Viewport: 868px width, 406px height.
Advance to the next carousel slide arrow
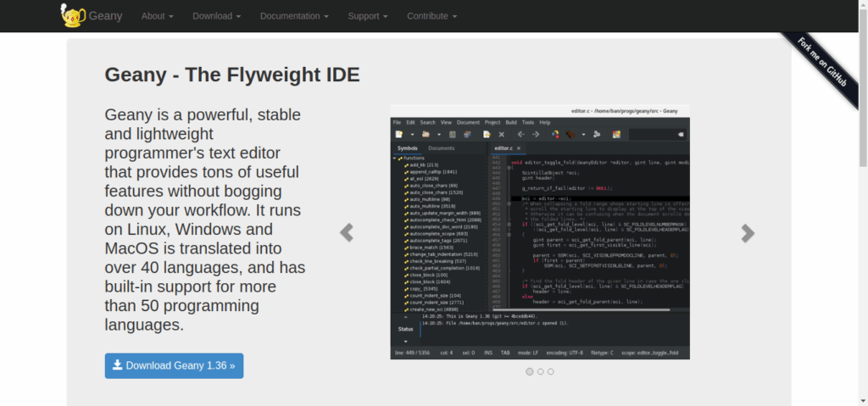pyautogui.click(x=748, y=233)
